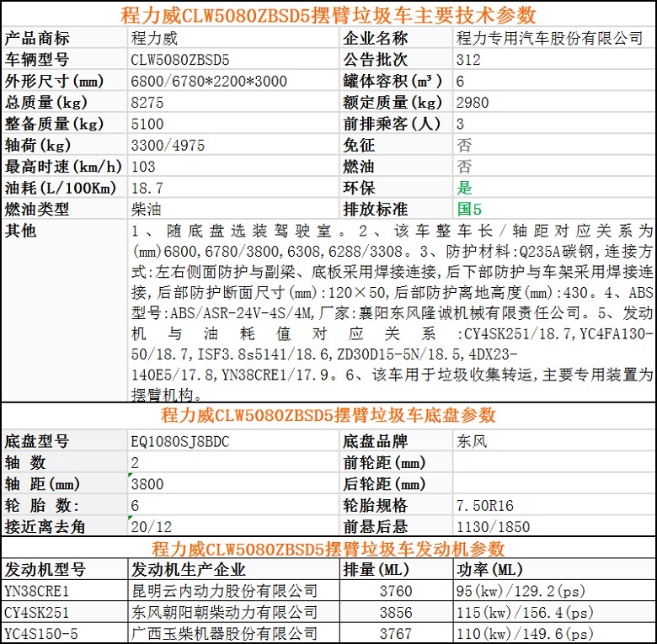Select the 总质量 value 8275

(x=149, y=103)
